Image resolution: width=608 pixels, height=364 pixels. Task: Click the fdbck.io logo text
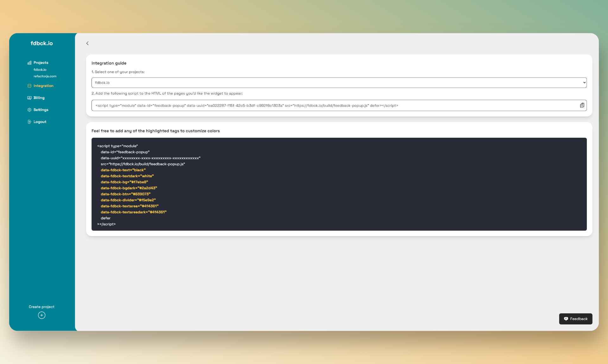tap(42, 43)
